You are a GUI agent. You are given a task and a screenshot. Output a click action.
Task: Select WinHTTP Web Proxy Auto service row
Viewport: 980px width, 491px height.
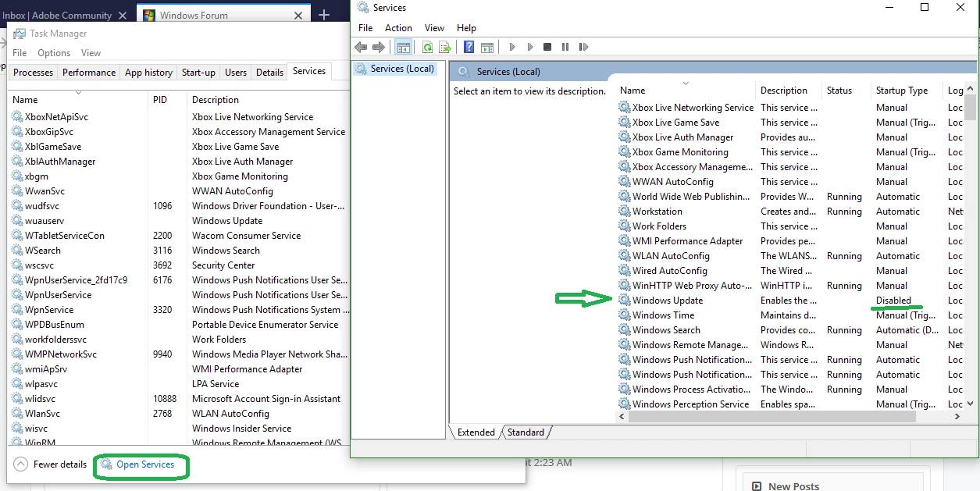click(x=791, y=286)
